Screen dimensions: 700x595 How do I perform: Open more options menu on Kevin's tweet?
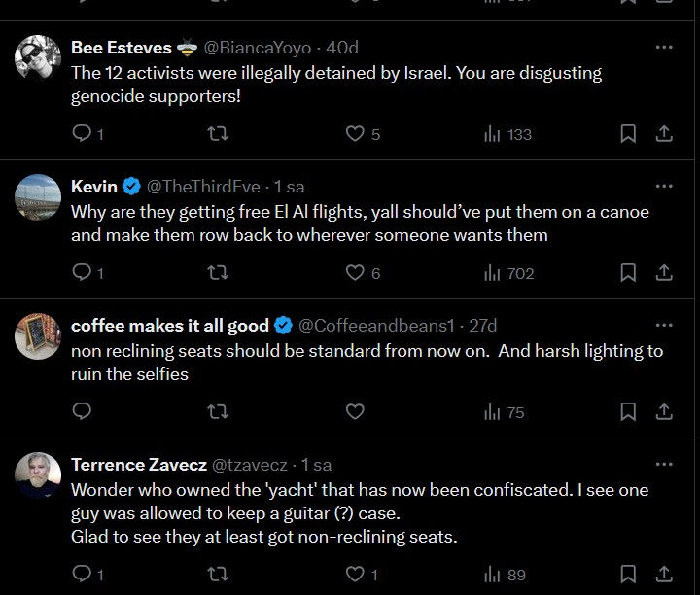tap(664, 186)
